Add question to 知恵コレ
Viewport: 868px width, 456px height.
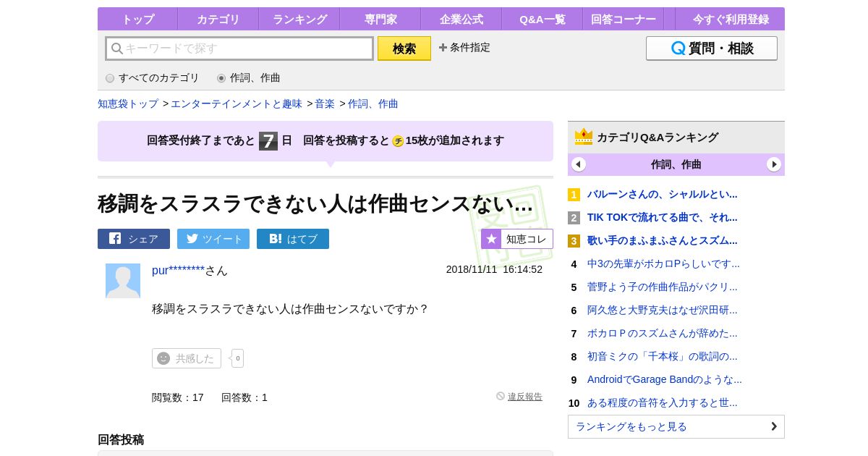pos(517,239)
